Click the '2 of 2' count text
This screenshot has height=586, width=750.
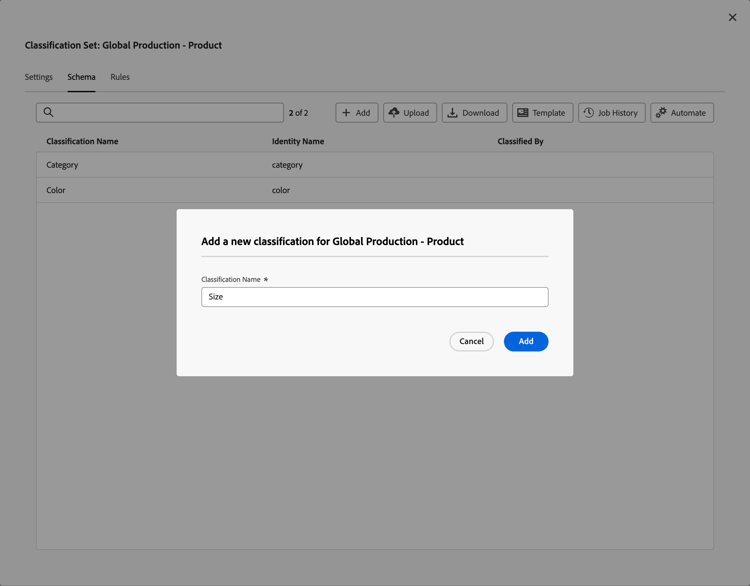pyautogui.click(x=298, y=113)
